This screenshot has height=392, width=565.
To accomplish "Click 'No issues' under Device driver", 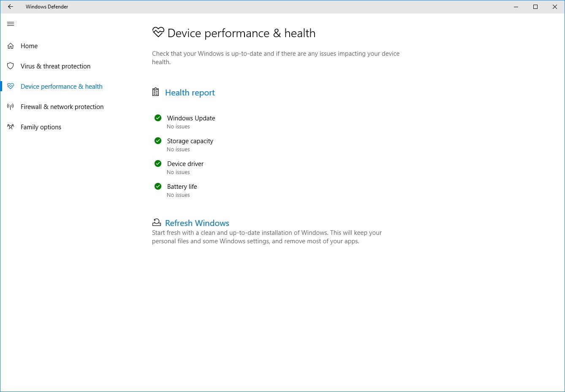I will tap(178, 172).
